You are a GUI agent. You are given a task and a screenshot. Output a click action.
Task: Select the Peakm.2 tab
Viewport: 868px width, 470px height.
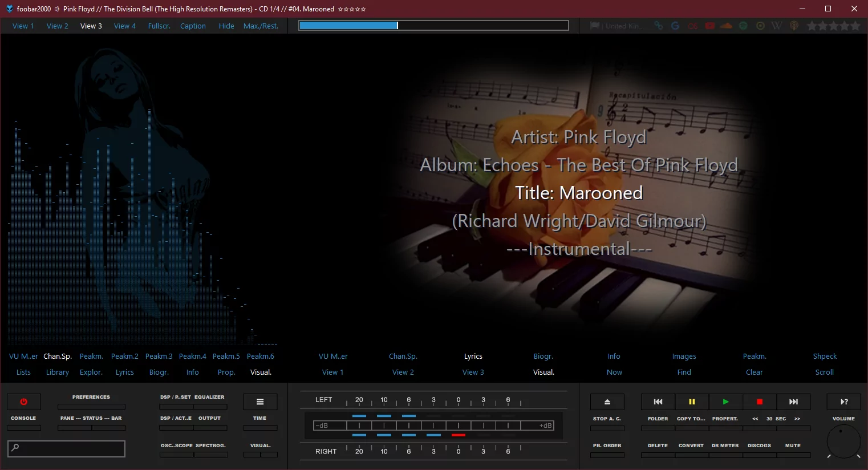(x=125, y=356)
